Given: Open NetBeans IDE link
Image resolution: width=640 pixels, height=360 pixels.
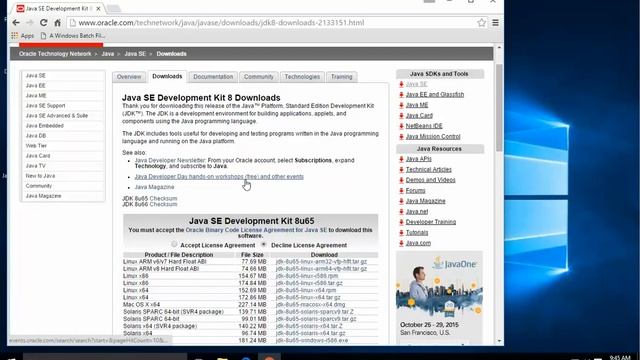Looking at the screenshot, I should [x=424, y=126].
